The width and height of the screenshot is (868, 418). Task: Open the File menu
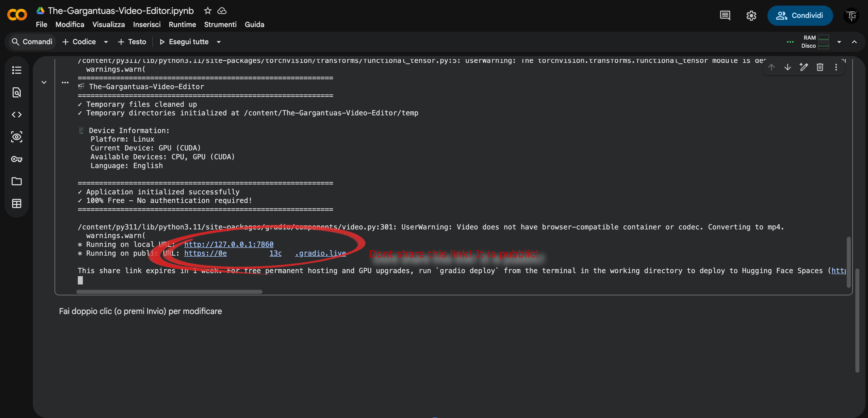[41, 24]
